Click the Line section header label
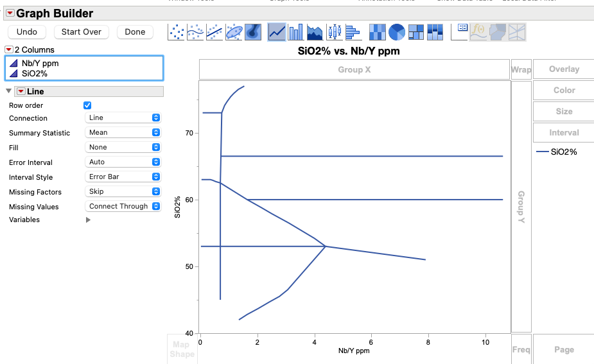This screenshot has height=364, width=594. [35, 91]
